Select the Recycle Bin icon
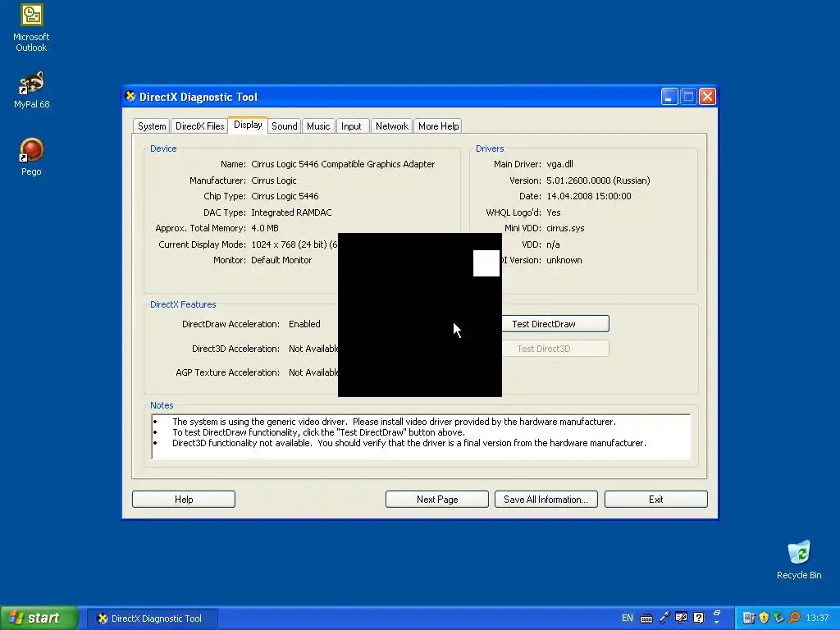This screenshot has height=630, width=840. [x=799, y=559]
